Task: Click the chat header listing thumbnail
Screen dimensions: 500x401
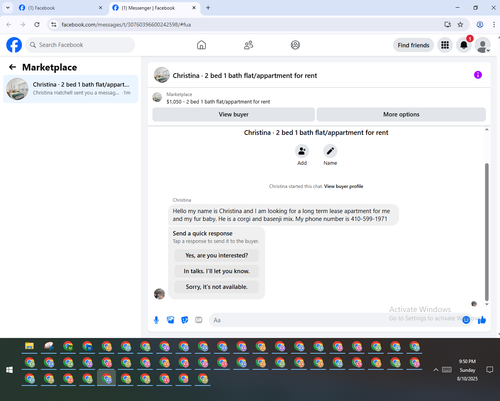Action: [x=162, y=75]
